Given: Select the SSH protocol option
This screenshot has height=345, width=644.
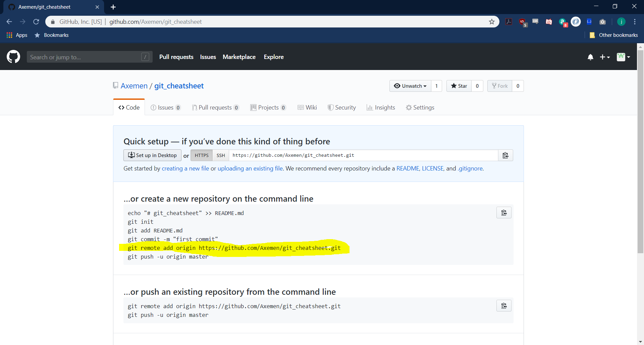Looking at the screenshot, I should tap(221, 155).
